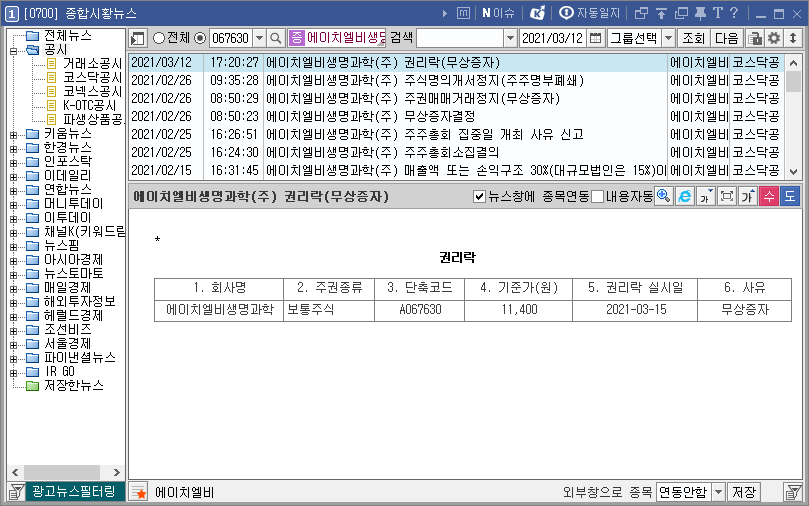Open the calendar date picker icon

(x=595, y=38)
